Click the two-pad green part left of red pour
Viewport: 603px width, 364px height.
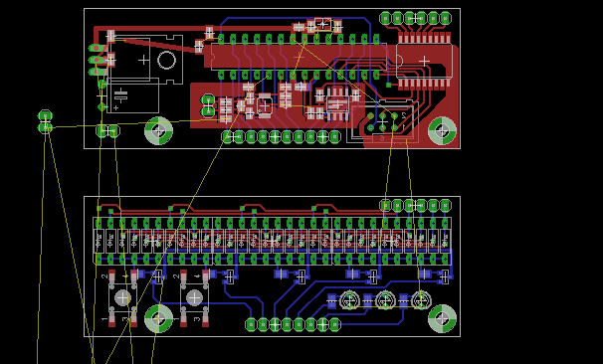click(208, 105)
